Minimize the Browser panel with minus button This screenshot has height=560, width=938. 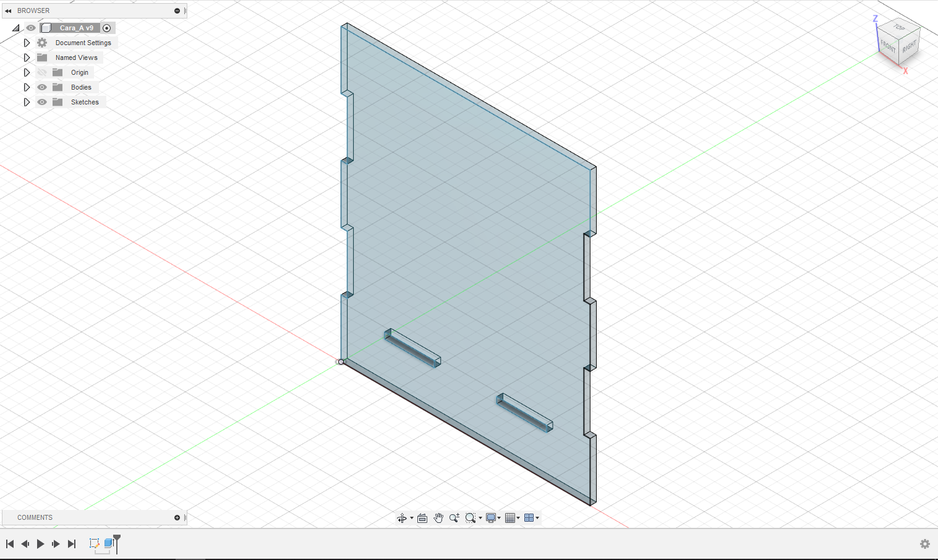(x=177, y=11)
